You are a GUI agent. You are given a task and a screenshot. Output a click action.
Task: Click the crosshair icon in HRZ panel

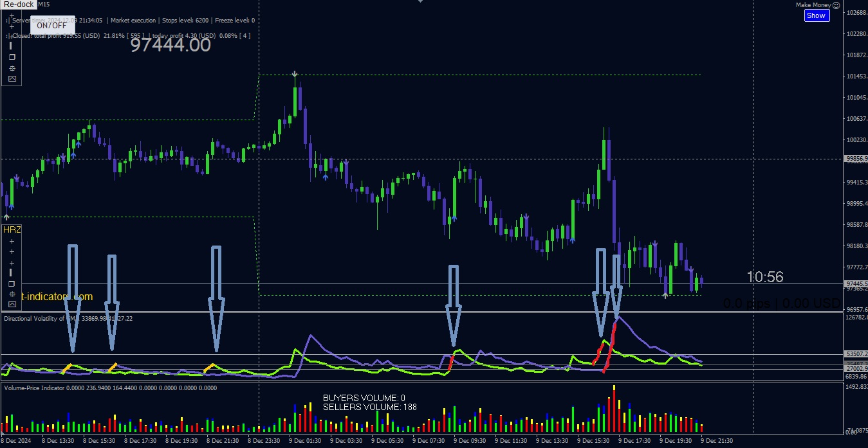pos(12,294)
